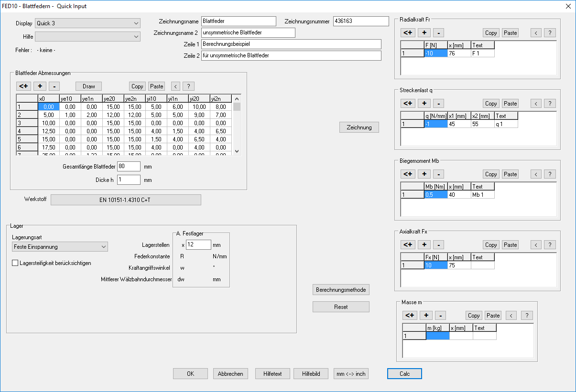This screenshot has height=392, width=576.
Task: Add a row with '+' in Radialkraft Fr
Action: [x=424, y=33]
